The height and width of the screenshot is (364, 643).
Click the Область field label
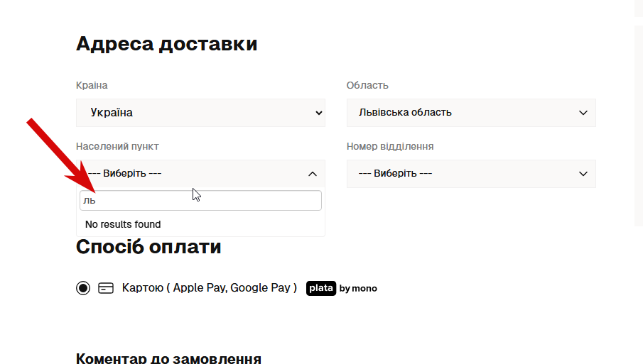coord(367,85)
